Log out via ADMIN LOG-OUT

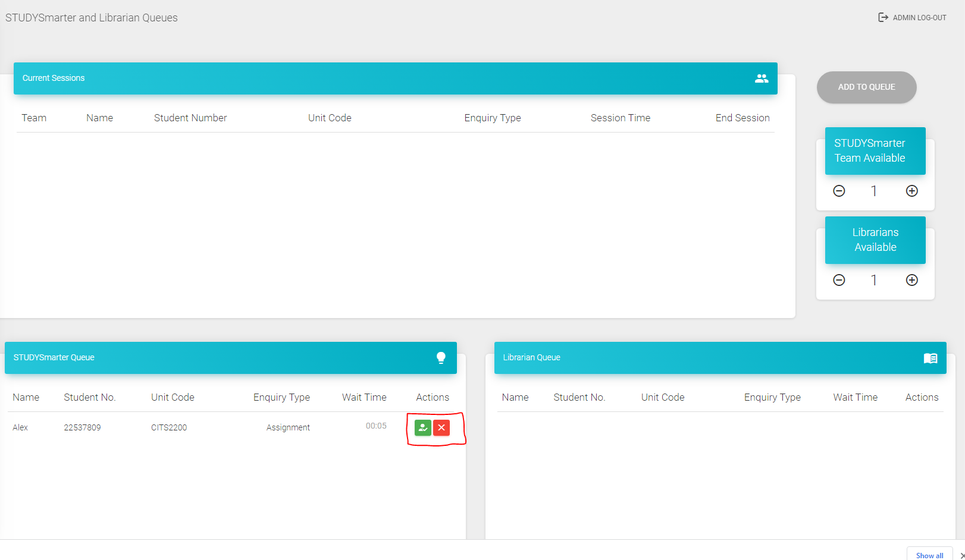[913, 18]
